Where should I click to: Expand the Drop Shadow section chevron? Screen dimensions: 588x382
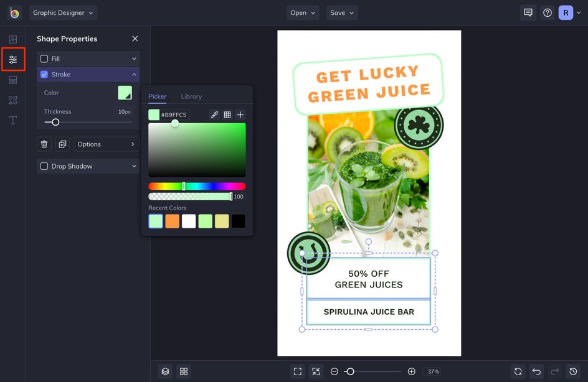(134, 166)
